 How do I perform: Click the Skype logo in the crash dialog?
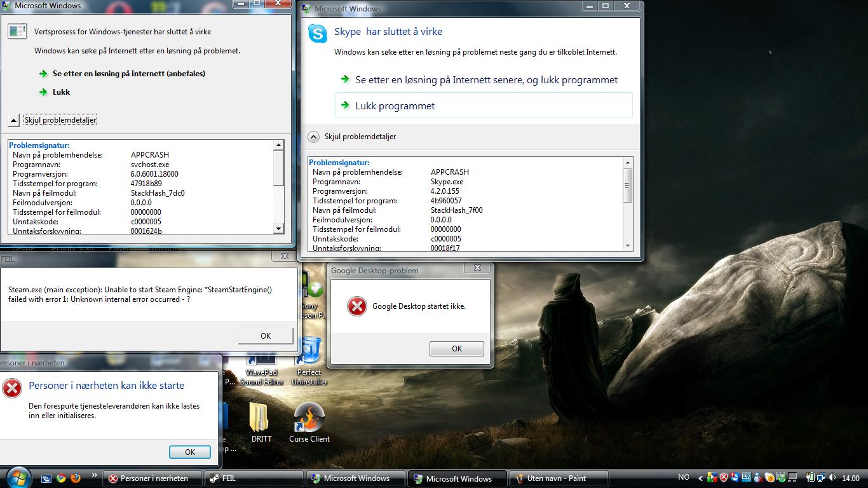click(x=318, y=34)
